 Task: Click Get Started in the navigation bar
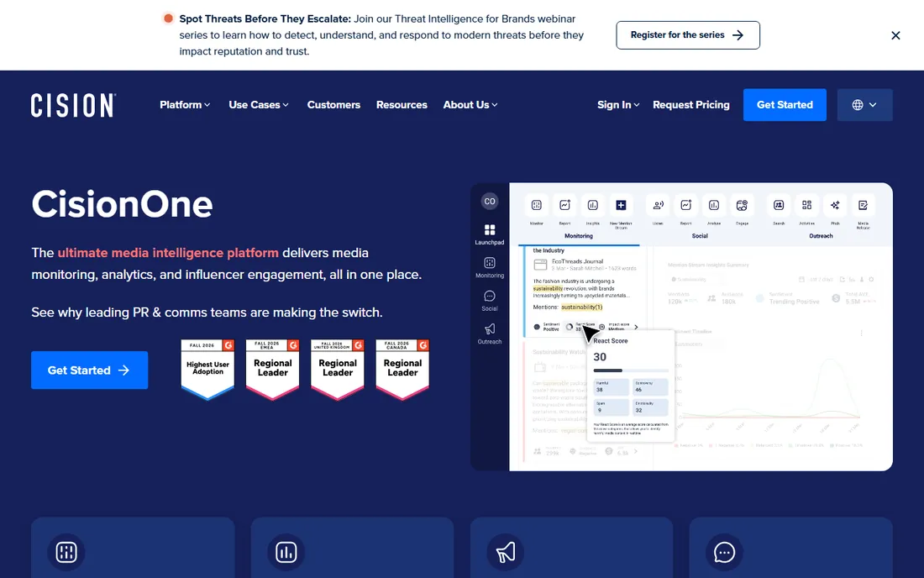[x=785, y=105]
